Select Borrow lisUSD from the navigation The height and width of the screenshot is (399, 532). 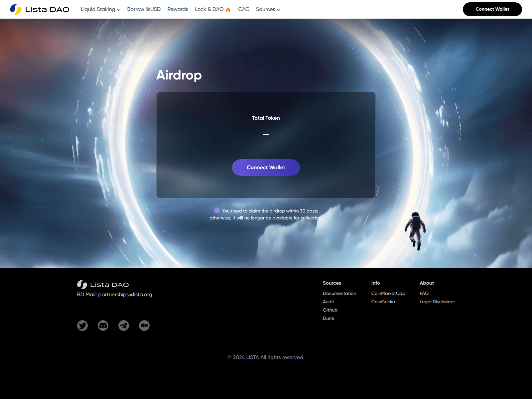144,9
